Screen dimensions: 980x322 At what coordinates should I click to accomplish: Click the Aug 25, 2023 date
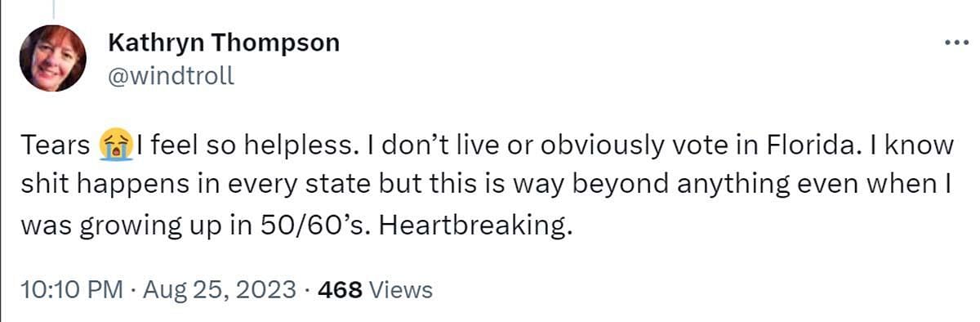pyautogui.click(x=222, y=289)
